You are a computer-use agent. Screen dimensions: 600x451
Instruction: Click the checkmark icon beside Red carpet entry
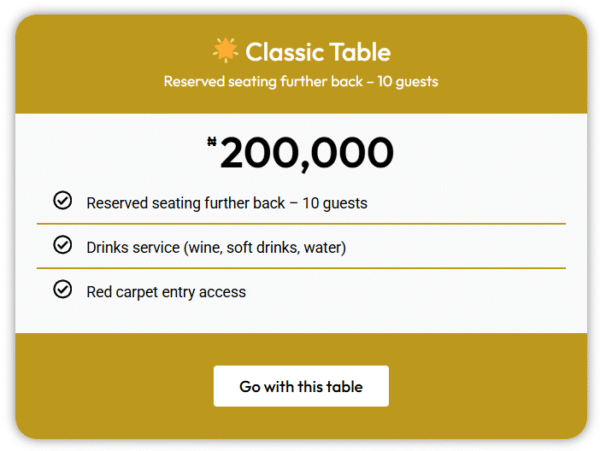62,290
